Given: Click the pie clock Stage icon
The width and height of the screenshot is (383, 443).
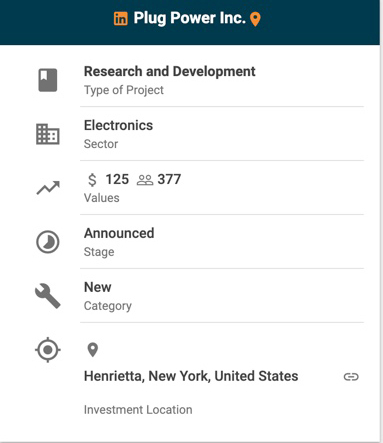Looking at the screenshot, I should pyautogui.click(x=48, y=242).
